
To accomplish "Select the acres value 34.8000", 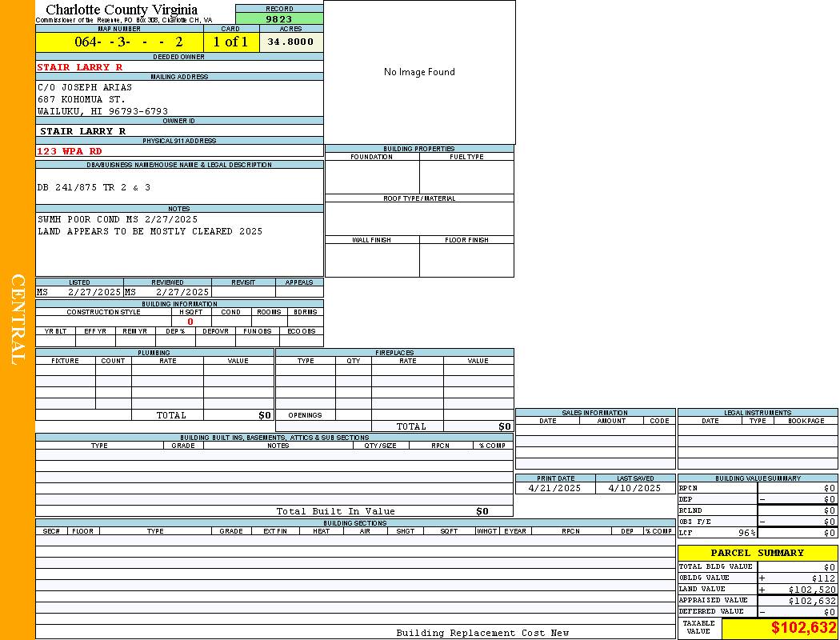I will pos(290,42).
